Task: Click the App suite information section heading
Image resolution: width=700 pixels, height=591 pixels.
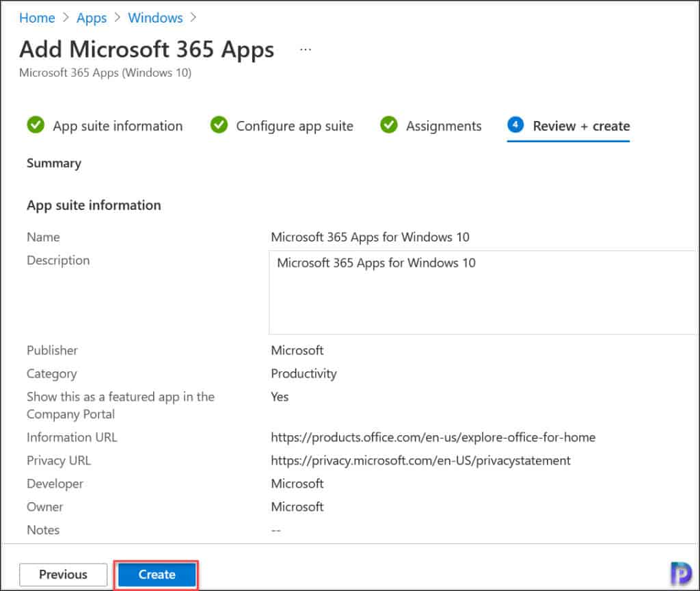Action: [94, 205]
